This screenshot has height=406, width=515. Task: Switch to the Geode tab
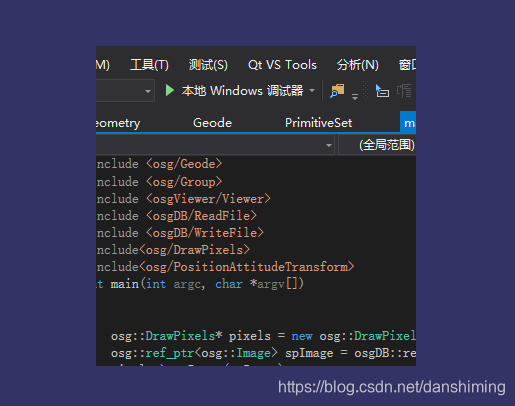tap(212, 123)
